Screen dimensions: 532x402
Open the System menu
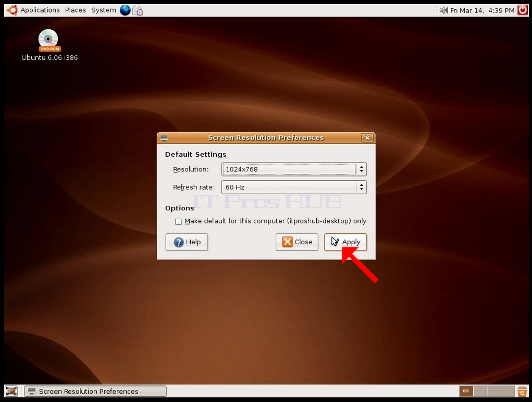(x=104, y=10)
